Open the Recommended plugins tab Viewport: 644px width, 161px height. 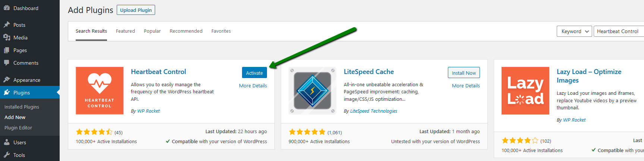pos(186,31)
